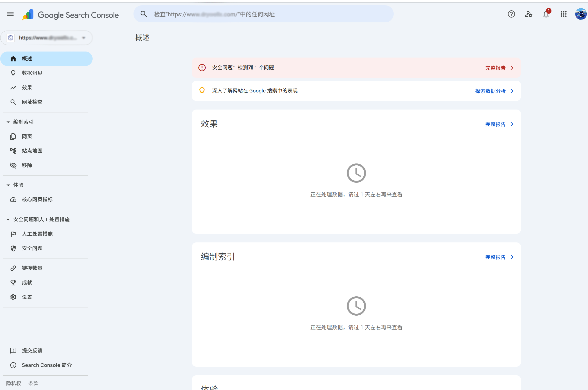The height and width of the screenshot is (390, 588).
Task: Click the help question mark icon
Action: pos(511,14)
